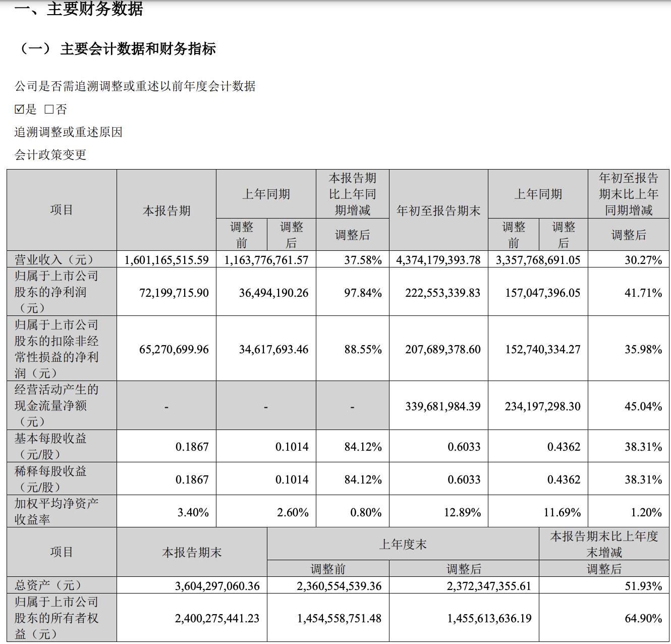
Task: Select the text 会计政策变更
Action: 50,155
